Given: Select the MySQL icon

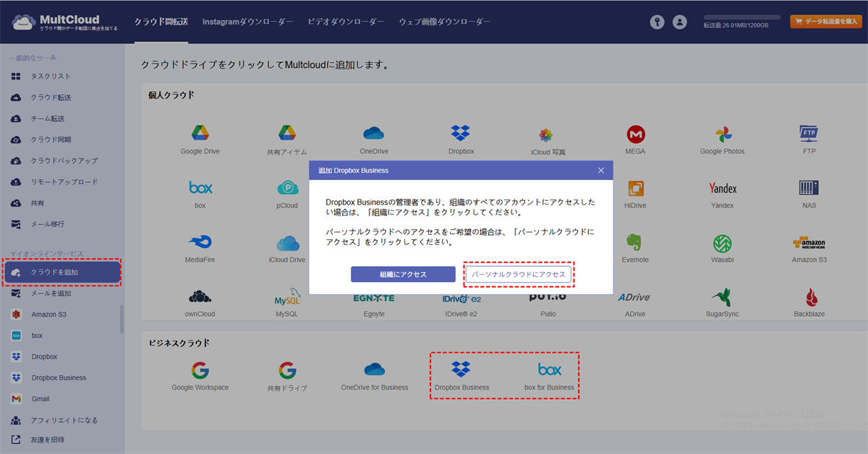Looking at the screenshot, I should (x=287, y=298).
